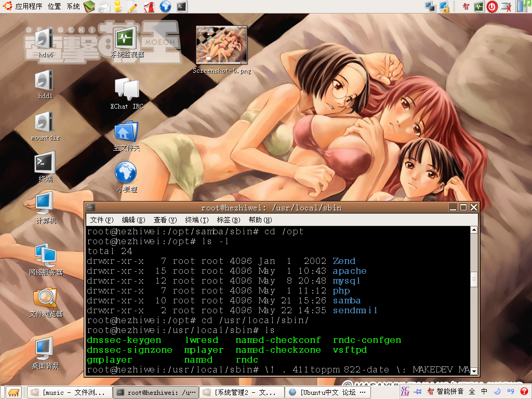The height and width of the screenshot is (399, 532).
Task: Click the SCIM icon in bottom panel
Action: (x=405, y=392)
